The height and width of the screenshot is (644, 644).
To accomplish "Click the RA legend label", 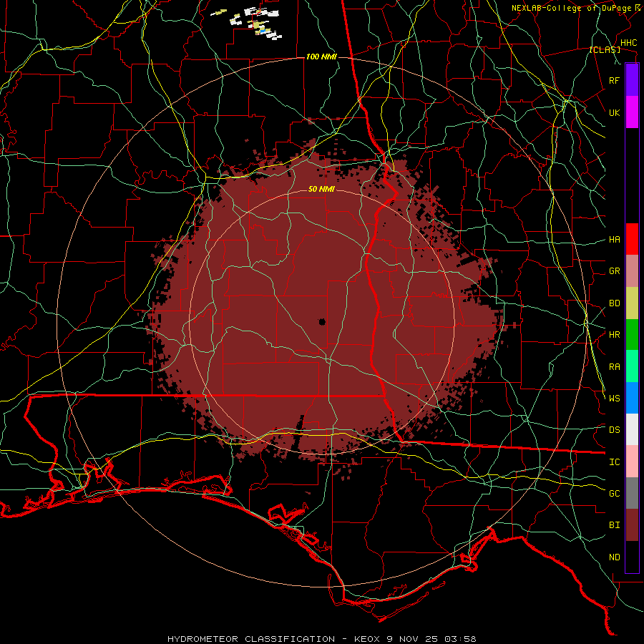I will (614, 367).
